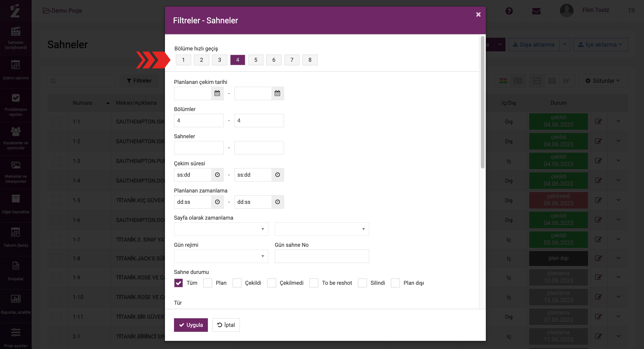
Task: Uncheck the Tüm scene status checkbox
Action: tap(179, 283)
